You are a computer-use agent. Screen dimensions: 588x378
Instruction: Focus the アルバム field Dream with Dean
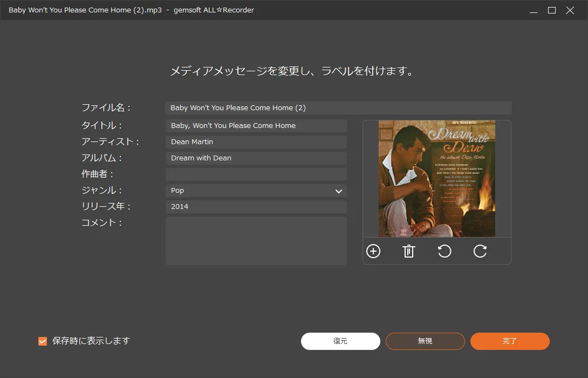[x=256, y=158]
